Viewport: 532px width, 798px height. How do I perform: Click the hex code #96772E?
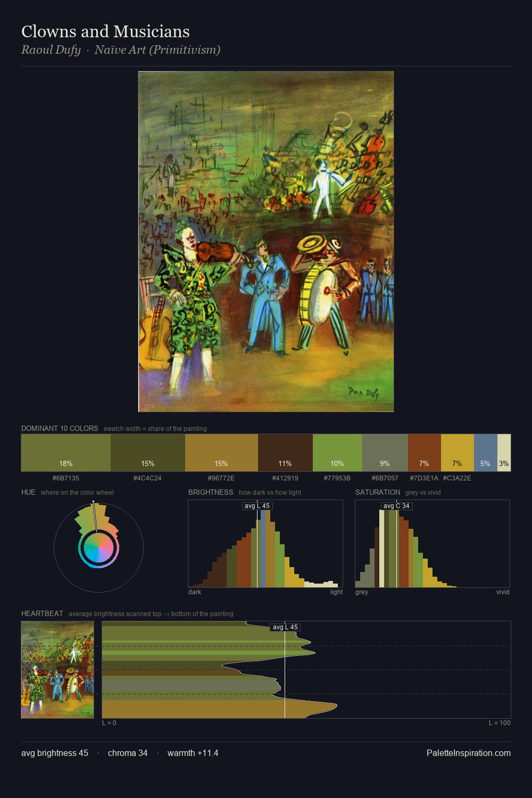click(221, 478)
